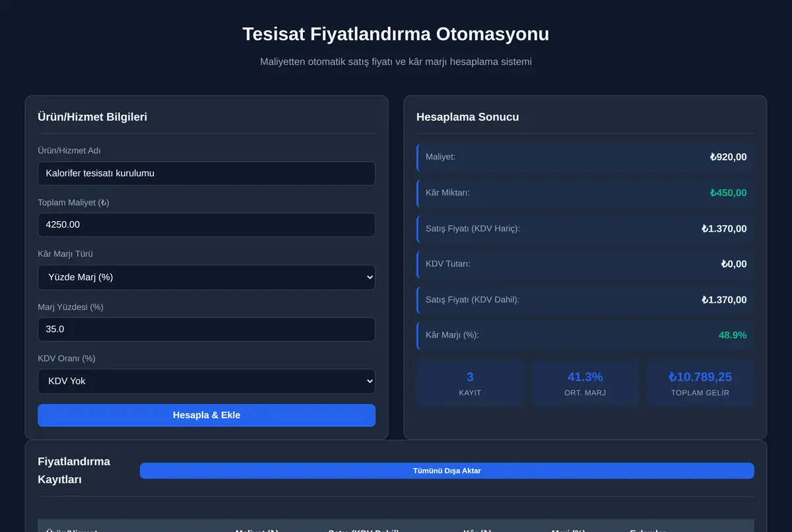Focus the Toplam Maliyet input field
This screenshot has height=532, width=792.
point(207,224)
